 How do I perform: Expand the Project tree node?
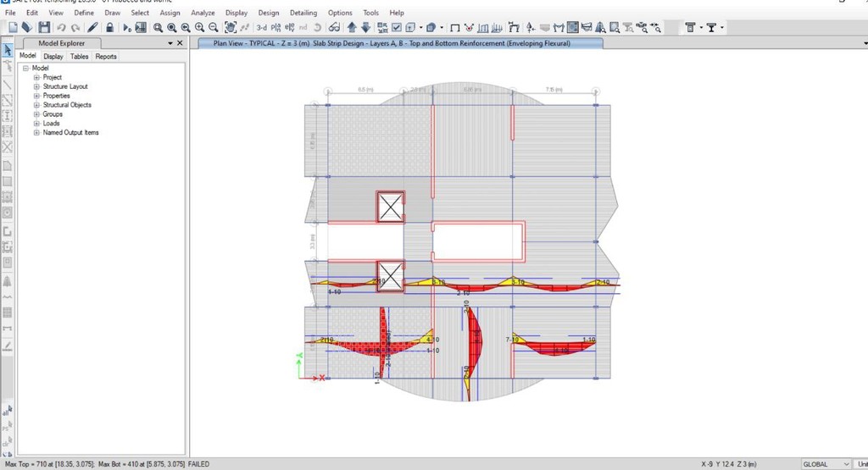36,77
